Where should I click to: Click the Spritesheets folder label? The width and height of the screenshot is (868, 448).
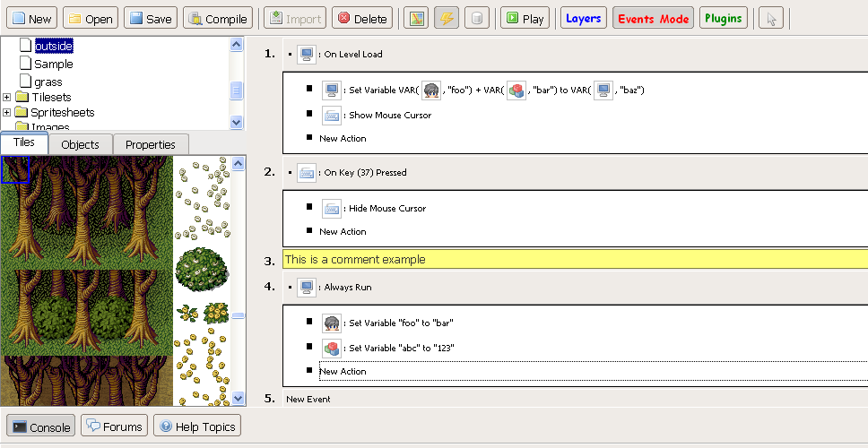click(63, 113)
